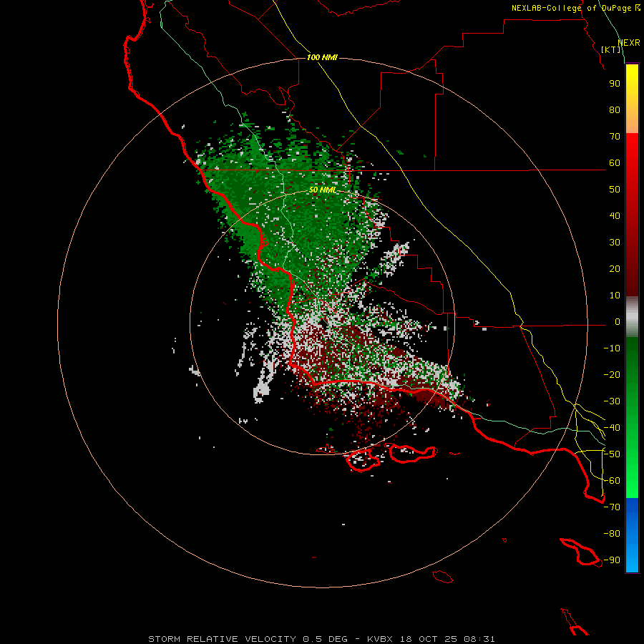The image size is (644, 644).
Task: Click the -90 value on velocity scale
Action: coord(612,560)
